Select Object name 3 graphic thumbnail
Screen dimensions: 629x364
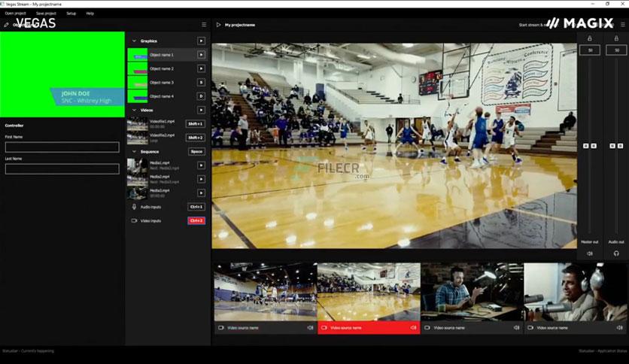[x=138, y=83]
